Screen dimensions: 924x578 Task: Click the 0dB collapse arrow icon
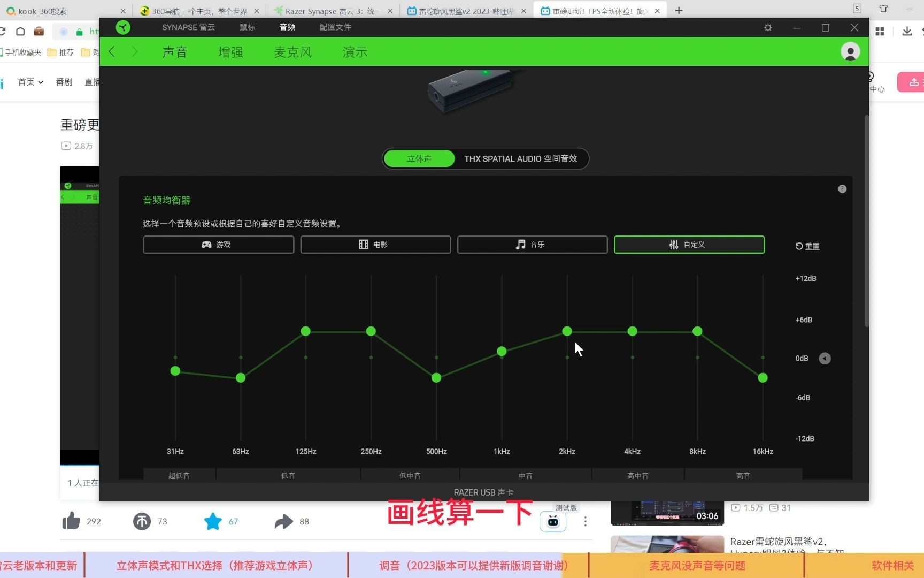pos(825,359)
